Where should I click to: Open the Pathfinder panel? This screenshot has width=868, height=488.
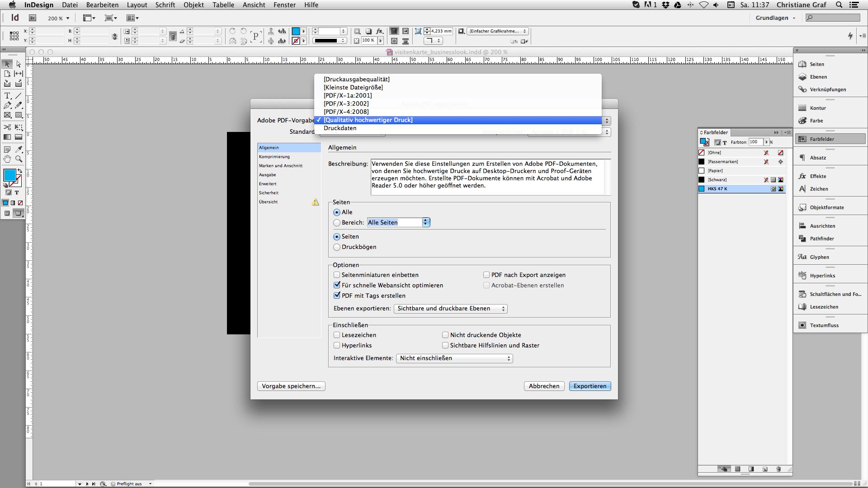821,239
